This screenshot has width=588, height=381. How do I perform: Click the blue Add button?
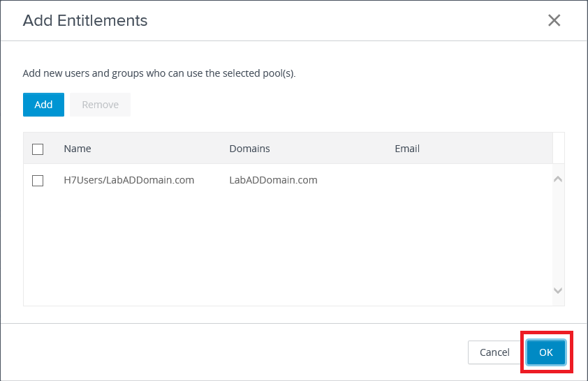coord(43,105)
